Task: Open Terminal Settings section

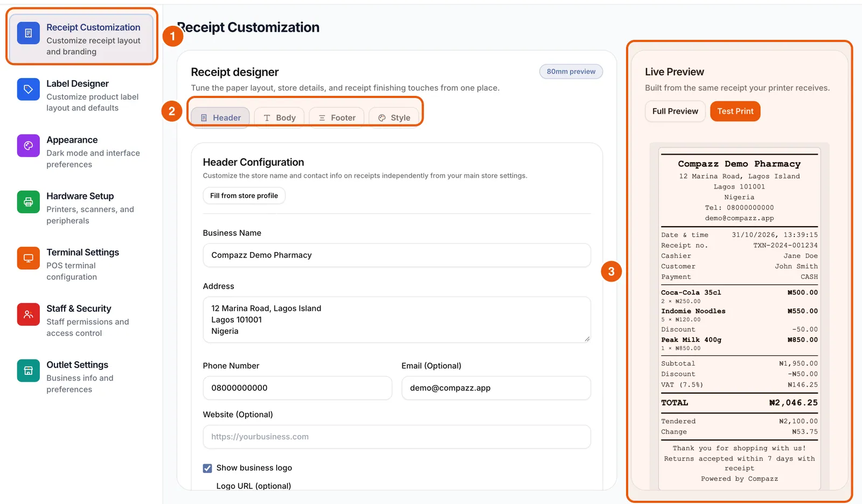Action: 82,264
